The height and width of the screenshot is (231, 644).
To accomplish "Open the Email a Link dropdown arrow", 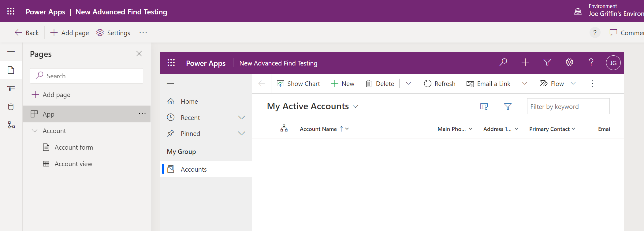I will (525, 83).
